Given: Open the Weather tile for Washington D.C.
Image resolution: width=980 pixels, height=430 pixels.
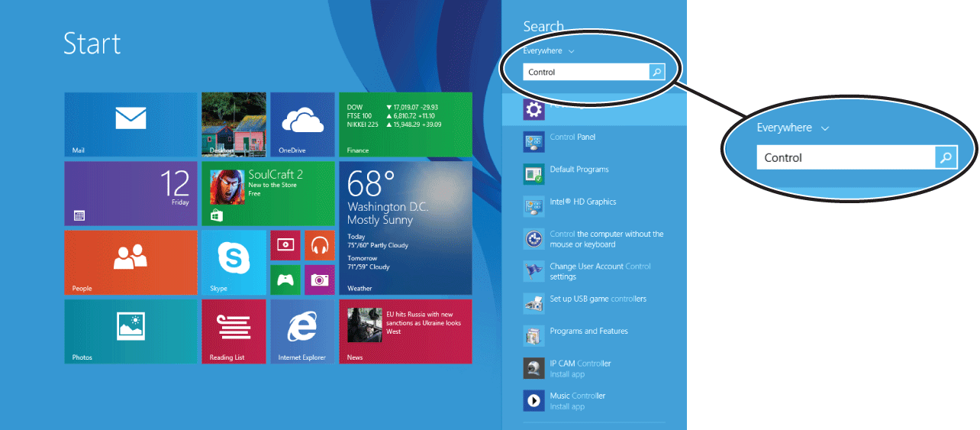Looking at the screenshot, I should pyautogui.click(x=405, y=228).
